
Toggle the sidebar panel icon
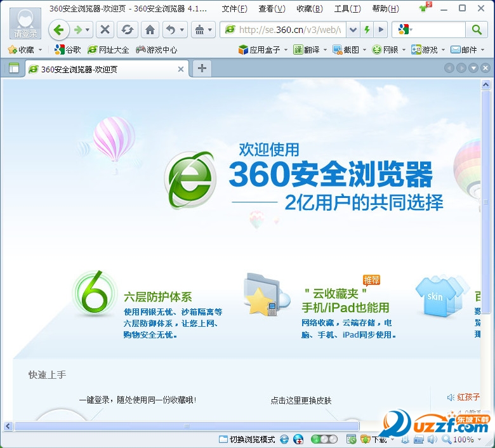(x=13, y=68)
